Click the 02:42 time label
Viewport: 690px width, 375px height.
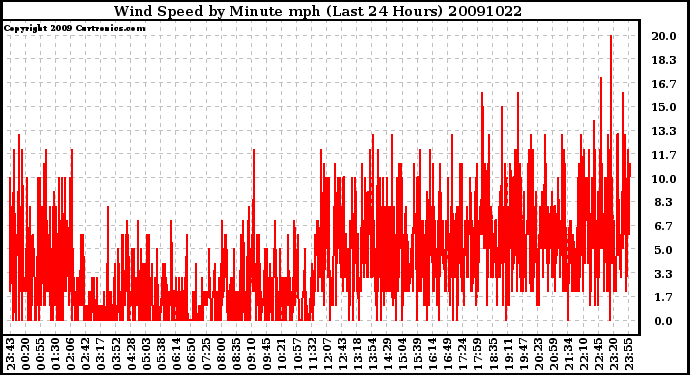(x=85, y=354)
